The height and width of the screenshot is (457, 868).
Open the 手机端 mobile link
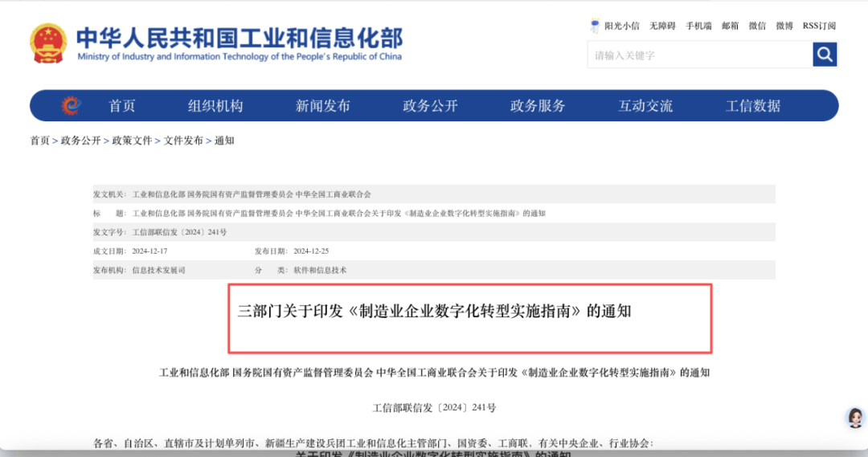point(698,26)
